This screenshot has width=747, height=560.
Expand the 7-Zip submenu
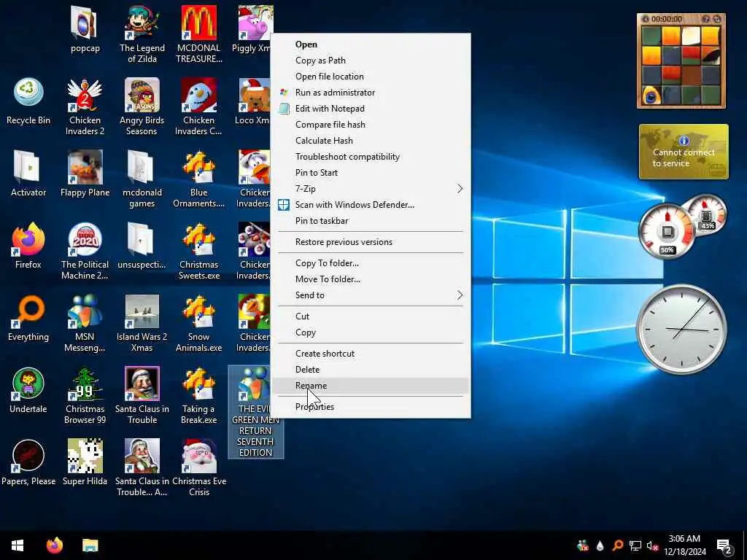click(x=371, y=189)
